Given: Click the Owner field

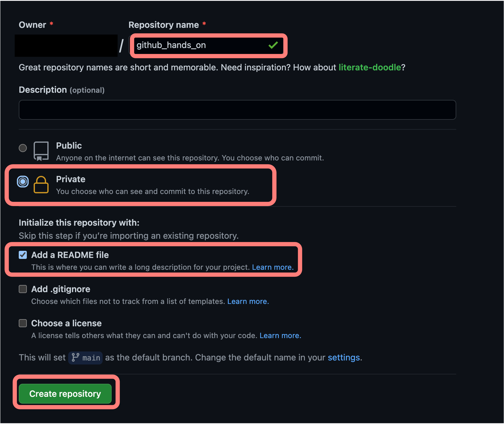Looking at the screenshot, I should (x=66, y=46).
